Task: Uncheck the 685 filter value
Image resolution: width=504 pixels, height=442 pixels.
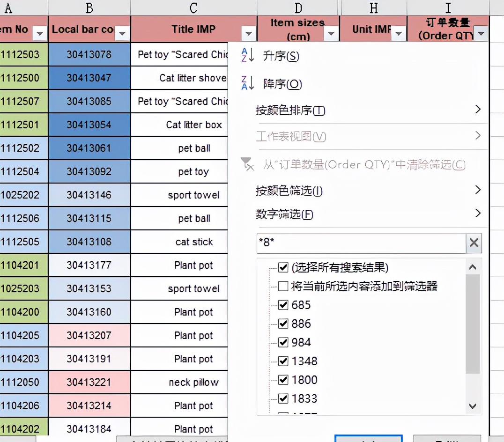Action: [283, 304]
